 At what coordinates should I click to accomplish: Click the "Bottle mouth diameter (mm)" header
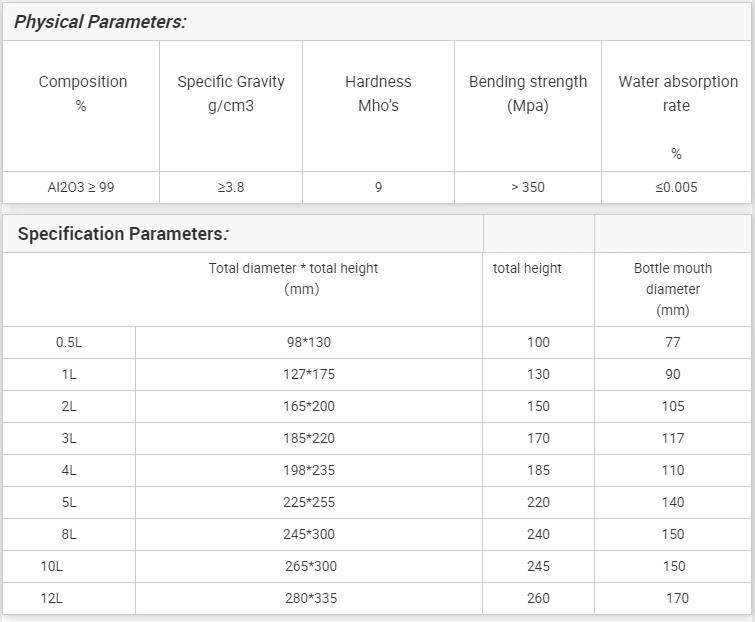673,289
